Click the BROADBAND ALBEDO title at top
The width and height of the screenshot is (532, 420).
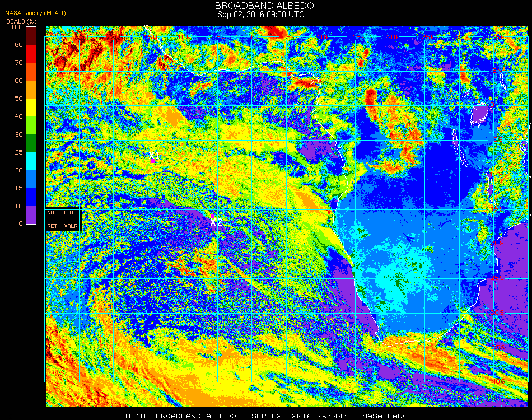click(x=264, y=6)
